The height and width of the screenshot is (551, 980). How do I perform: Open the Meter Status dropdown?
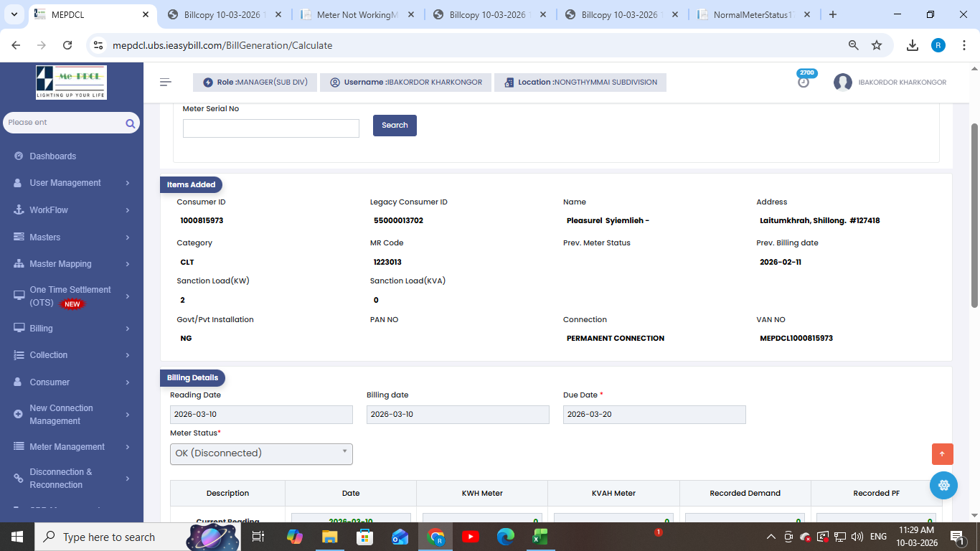(x=261, y=453)
